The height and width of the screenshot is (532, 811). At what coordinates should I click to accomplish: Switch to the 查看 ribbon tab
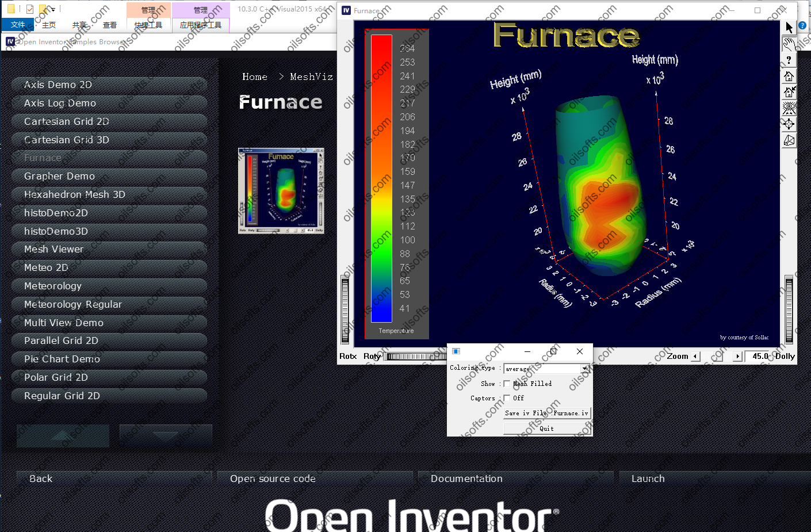point(110,25)
